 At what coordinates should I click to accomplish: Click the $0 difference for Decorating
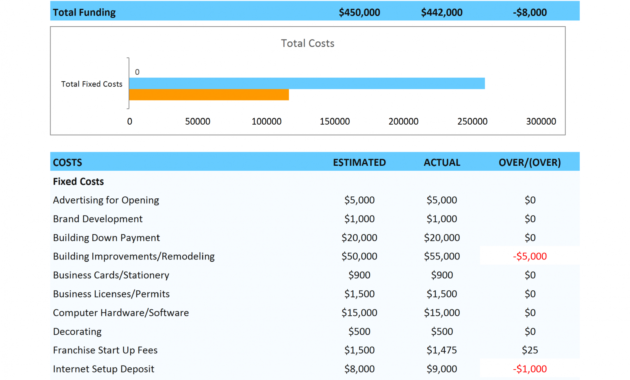click(530, 332)
